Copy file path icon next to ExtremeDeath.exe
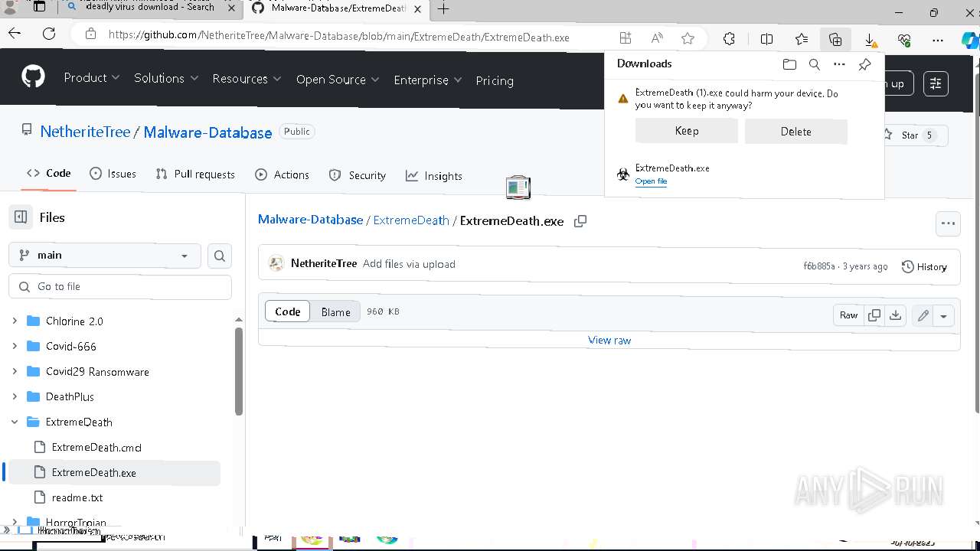980x551 pixels. (580, 221)
